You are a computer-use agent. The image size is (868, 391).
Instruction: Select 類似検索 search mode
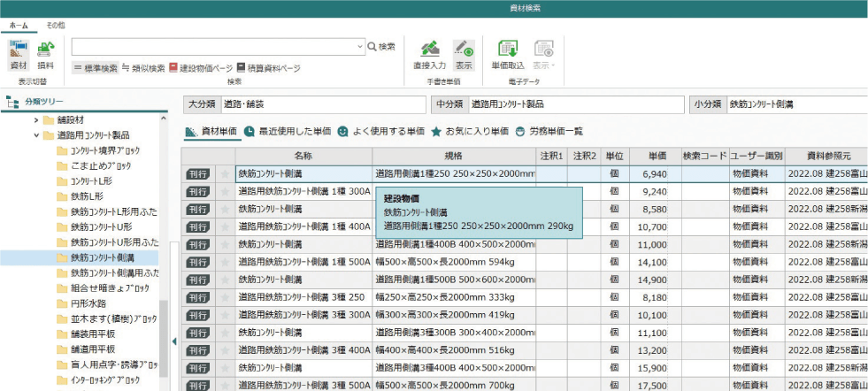(x=142, y=68)
